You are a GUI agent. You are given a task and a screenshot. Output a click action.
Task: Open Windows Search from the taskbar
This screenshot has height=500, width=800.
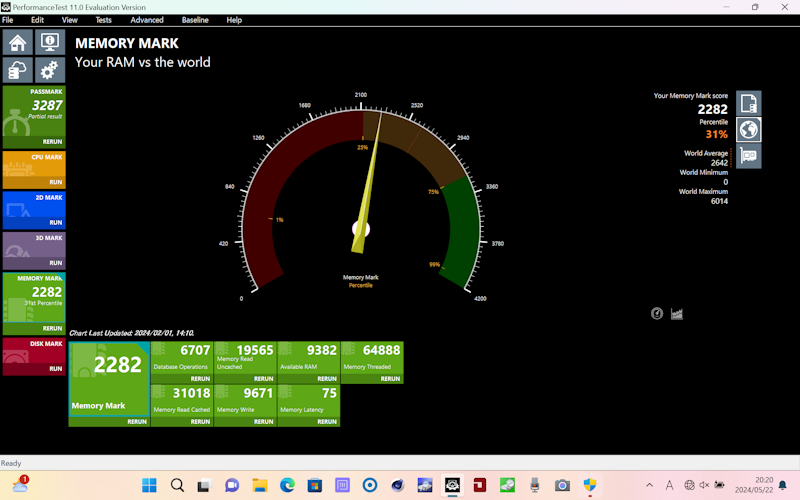point(177,485)
